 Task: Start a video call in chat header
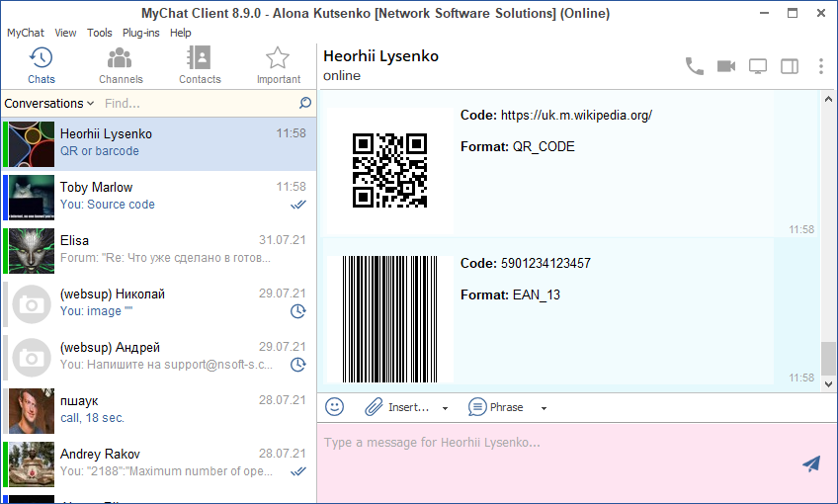pyautogui.click(x=726, y=66)
